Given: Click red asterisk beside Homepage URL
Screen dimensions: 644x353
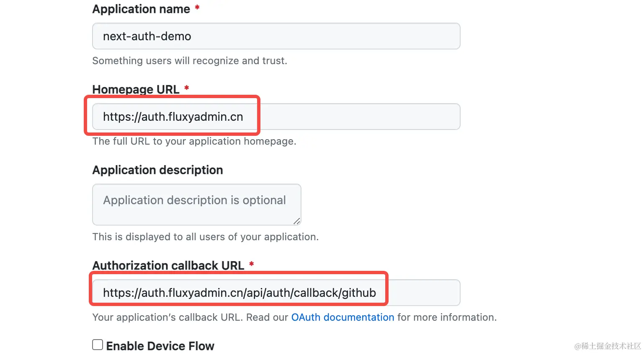Looking at the screenshot, I should click(x=187, y=88).
